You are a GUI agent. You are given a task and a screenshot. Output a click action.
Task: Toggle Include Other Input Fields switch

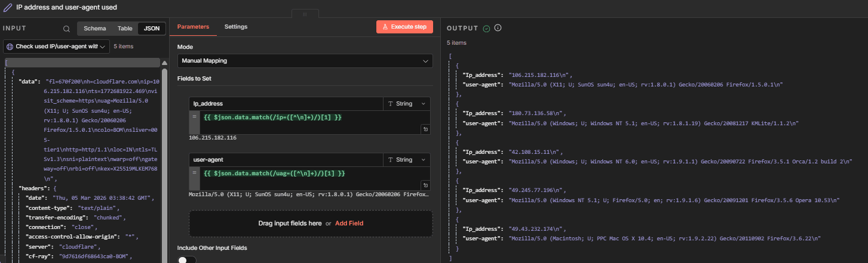pyautogui.click(x=187, y=260)
